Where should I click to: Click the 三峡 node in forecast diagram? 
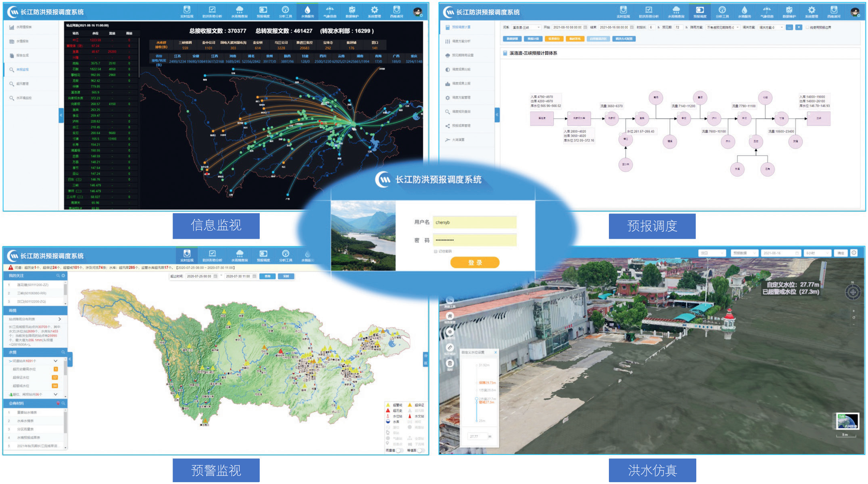click(819, 119)
